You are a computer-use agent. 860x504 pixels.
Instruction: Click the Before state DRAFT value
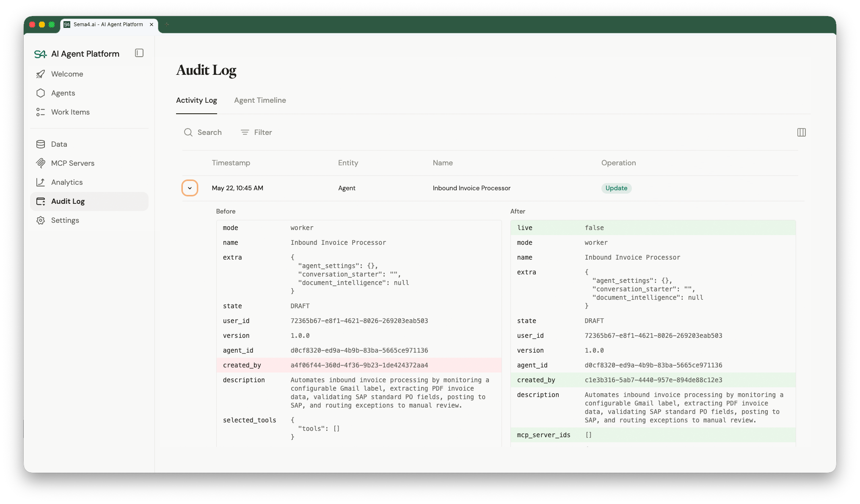click(300, 306)
